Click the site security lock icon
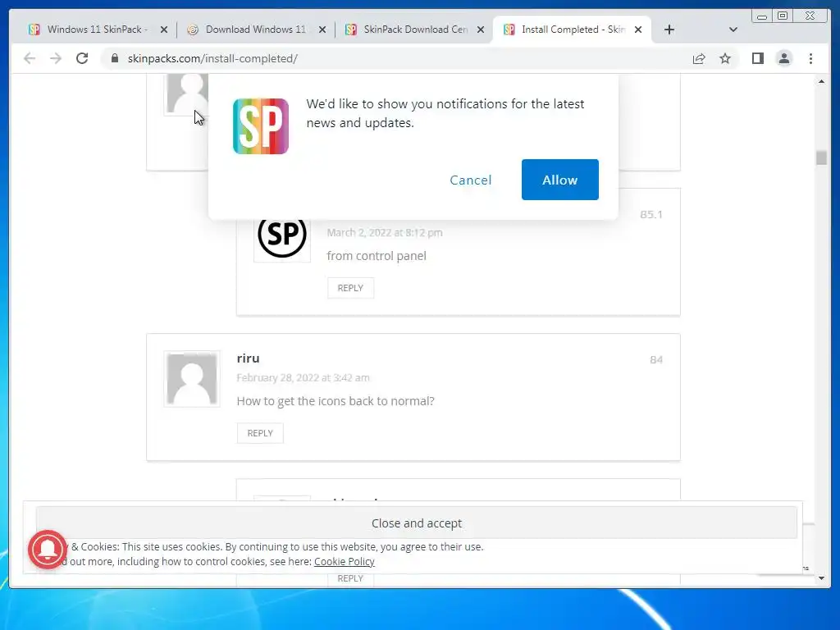The image size is (840, 630). (115, 58)
